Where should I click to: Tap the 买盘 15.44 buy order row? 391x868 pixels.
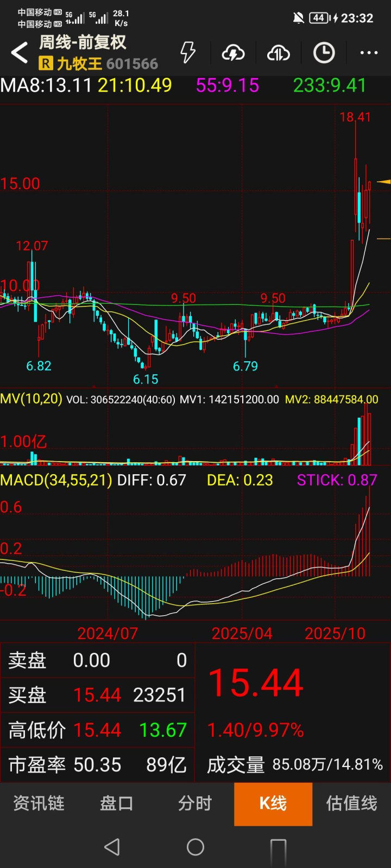click(98, 695)
